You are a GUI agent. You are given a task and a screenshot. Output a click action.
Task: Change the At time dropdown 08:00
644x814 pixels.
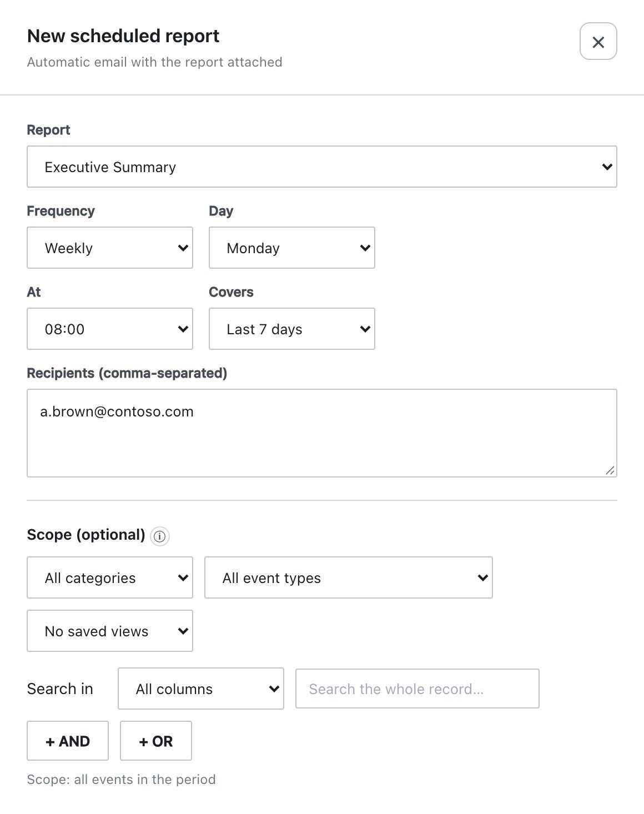[x=110, y=329]
